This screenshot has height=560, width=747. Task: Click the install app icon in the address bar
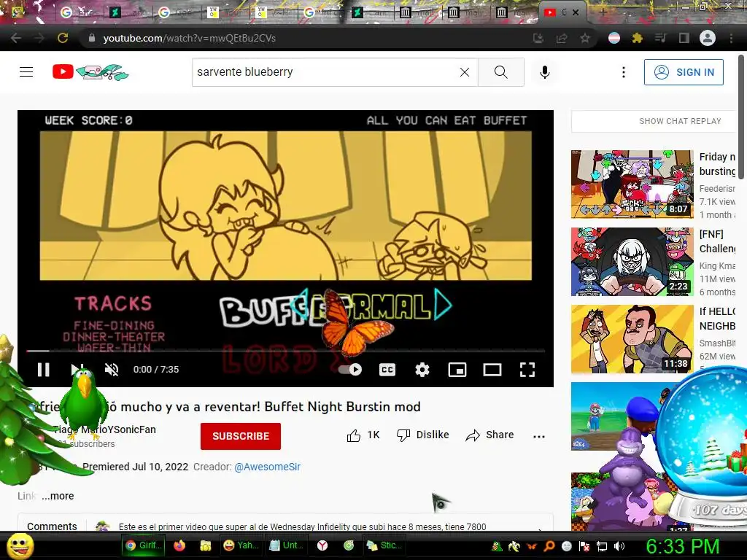pos(538,38)
